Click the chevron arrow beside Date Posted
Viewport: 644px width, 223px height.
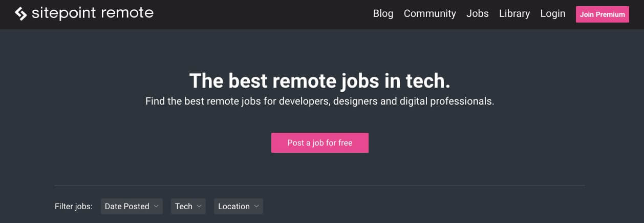pyautogui.click(x=156, y=206)
